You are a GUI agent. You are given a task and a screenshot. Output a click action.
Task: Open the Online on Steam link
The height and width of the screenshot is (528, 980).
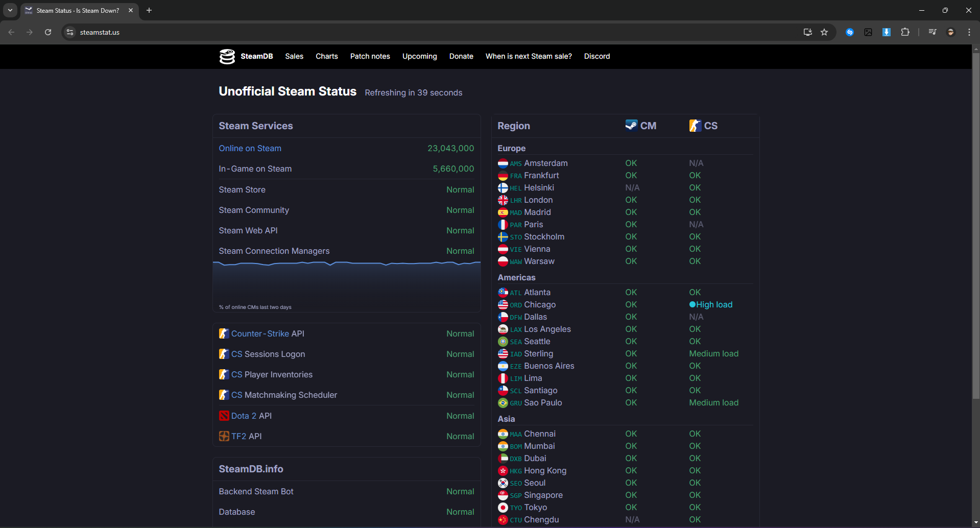(x=250, y=148)
